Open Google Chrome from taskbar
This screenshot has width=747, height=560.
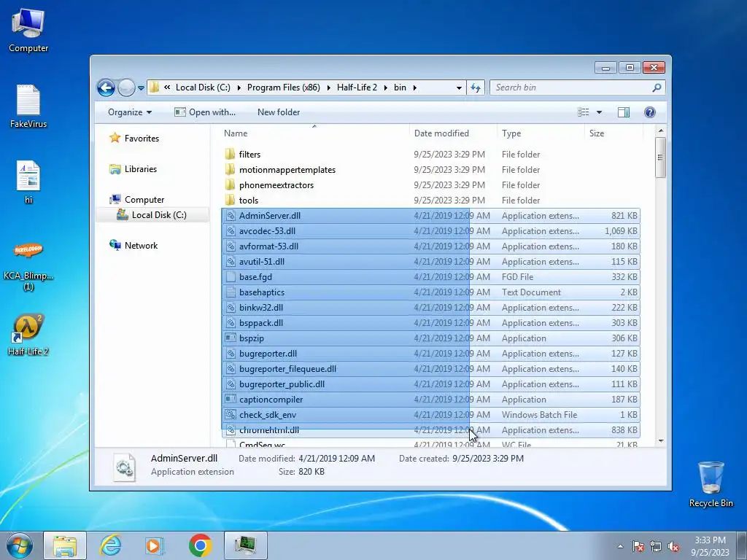click(x=200, y=545)
